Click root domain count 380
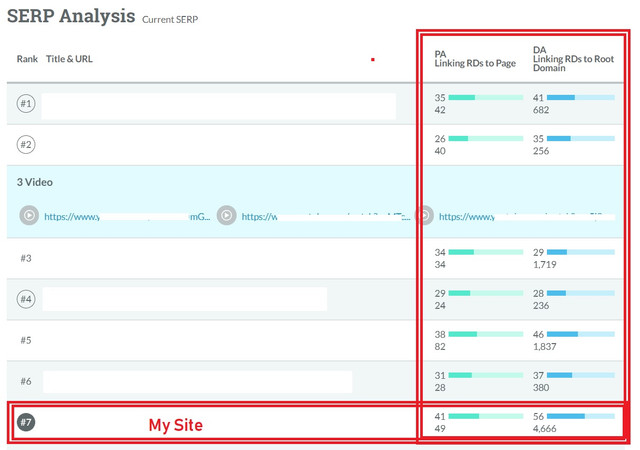The image size is (640, 450). click(x=541, y=388)
